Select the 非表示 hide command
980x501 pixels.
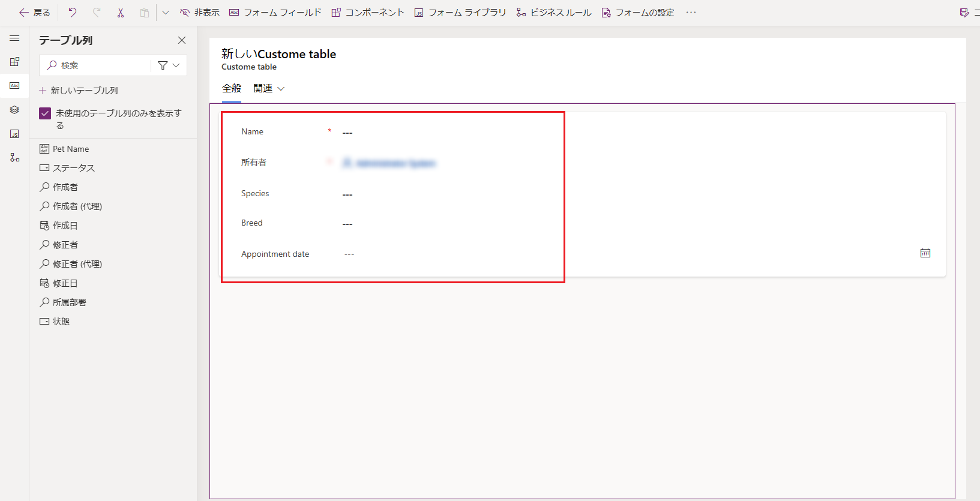[x=200, y=13]
